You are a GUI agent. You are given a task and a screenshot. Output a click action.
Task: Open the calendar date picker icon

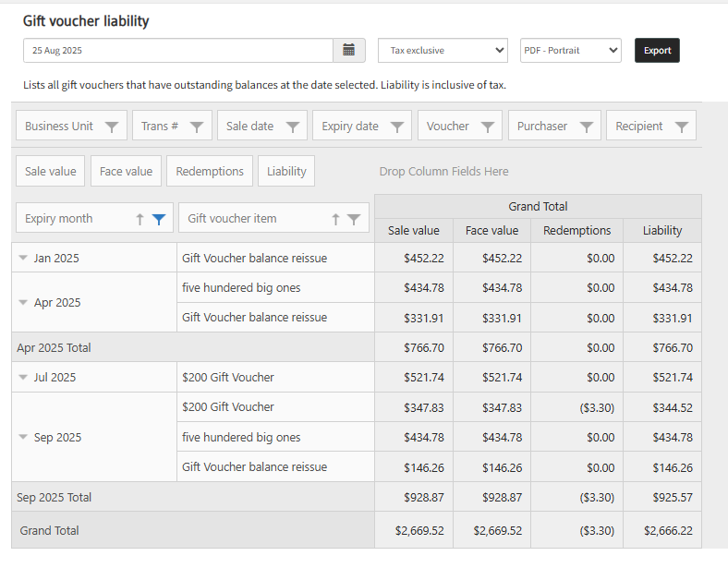pos(348,50)
